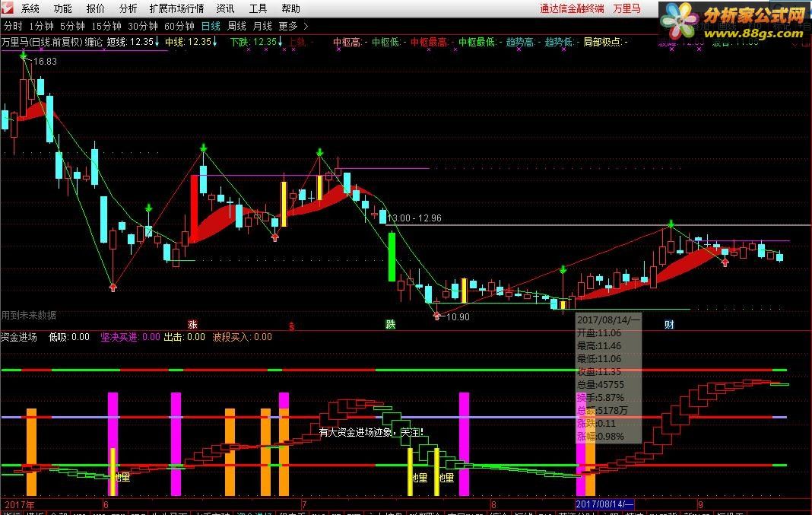
Task: Click the 用到未来数据 notice text
Action: 28,314
